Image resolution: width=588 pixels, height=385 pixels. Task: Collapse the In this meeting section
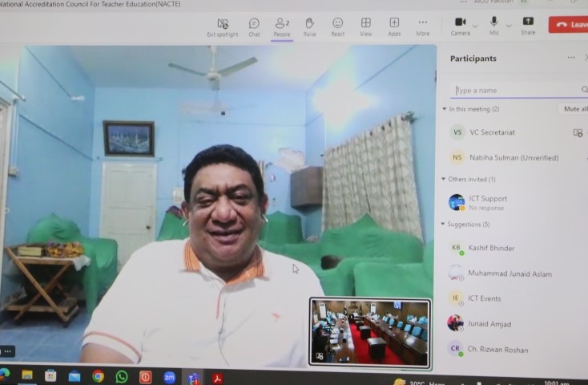444,109
